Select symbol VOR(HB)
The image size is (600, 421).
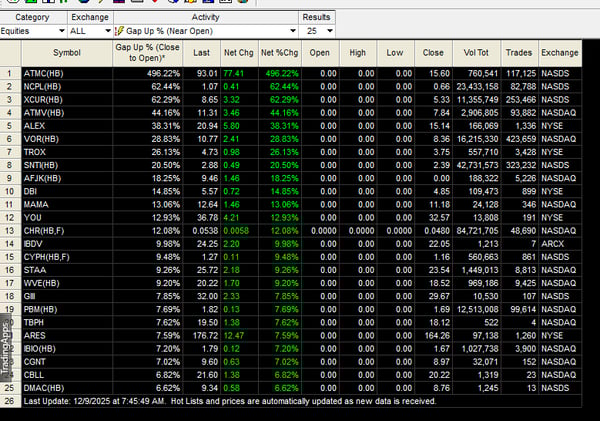[41, 139]
